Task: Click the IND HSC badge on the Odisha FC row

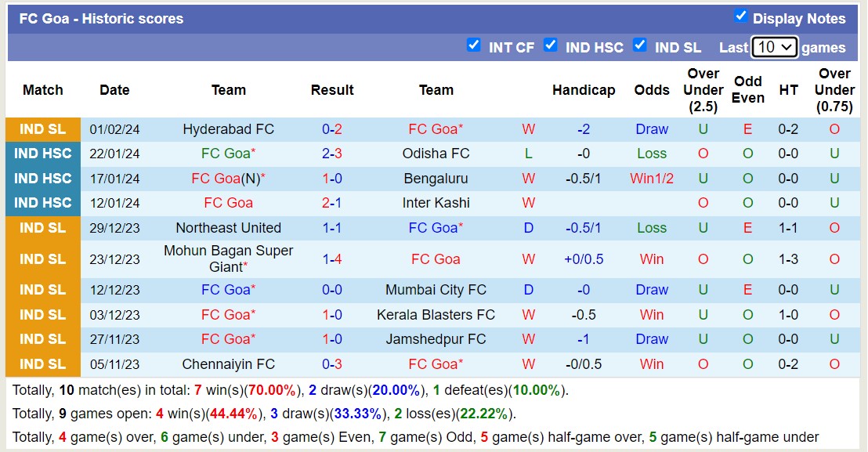Action: pos(43,154)
